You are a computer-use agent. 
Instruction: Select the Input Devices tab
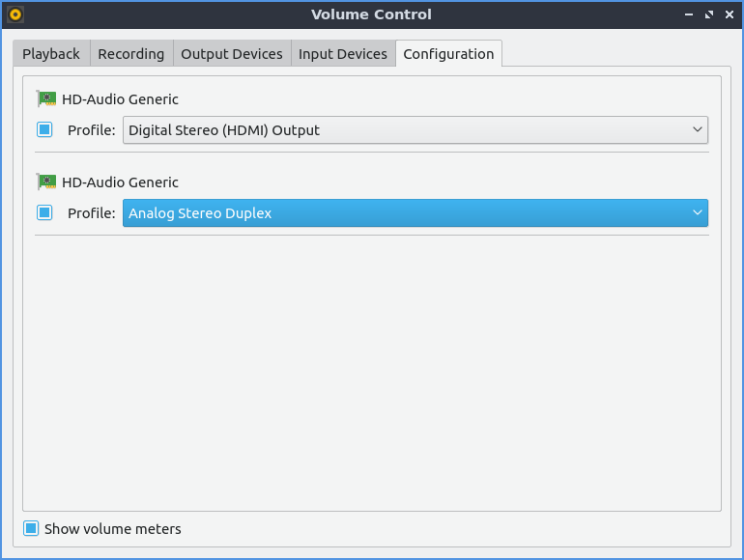pyautogui.click(x=342, y=54)
